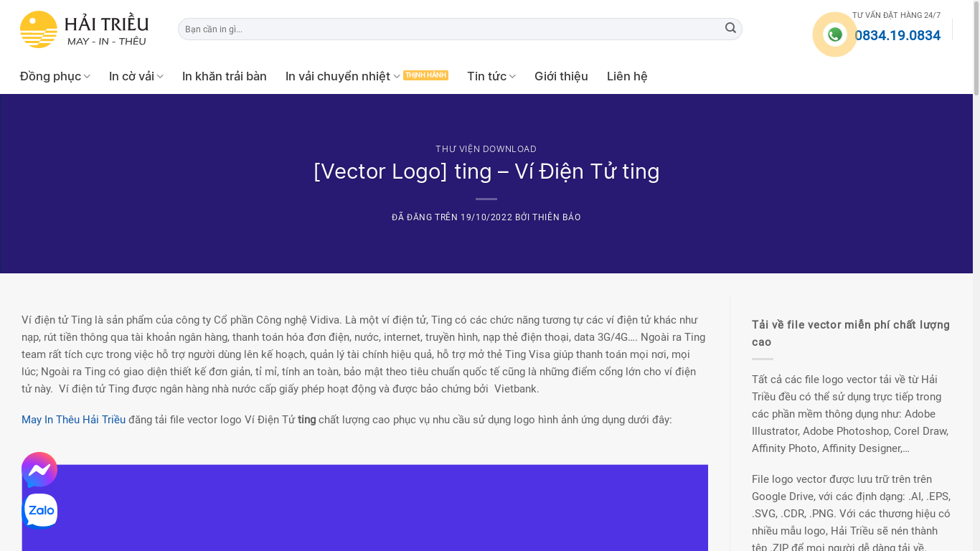The width and height of the screenshot is (980, 551).
Task: Open the Messenger chat bubble
Action: click(39, 470)
